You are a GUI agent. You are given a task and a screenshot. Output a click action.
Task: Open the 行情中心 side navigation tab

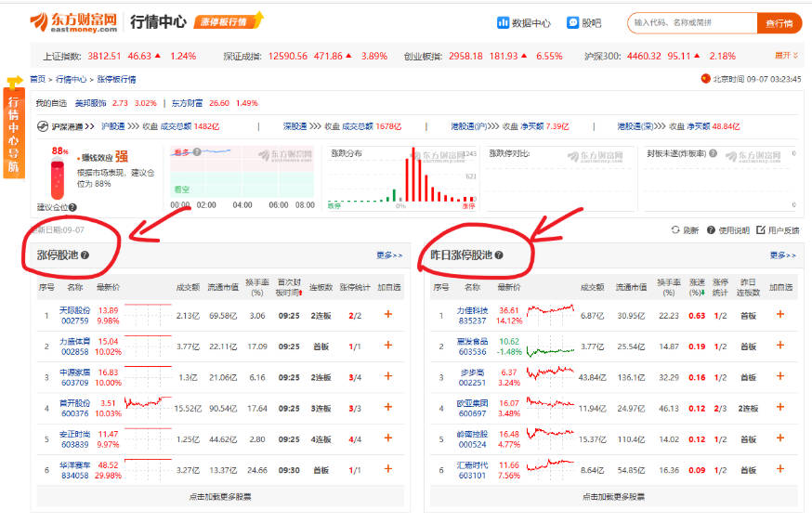13,129
